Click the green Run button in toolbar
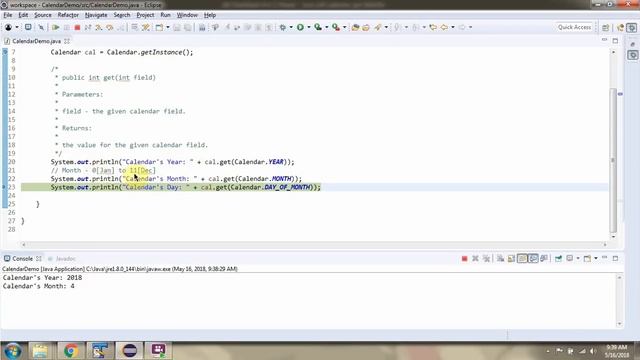 (x=300, y=27)
